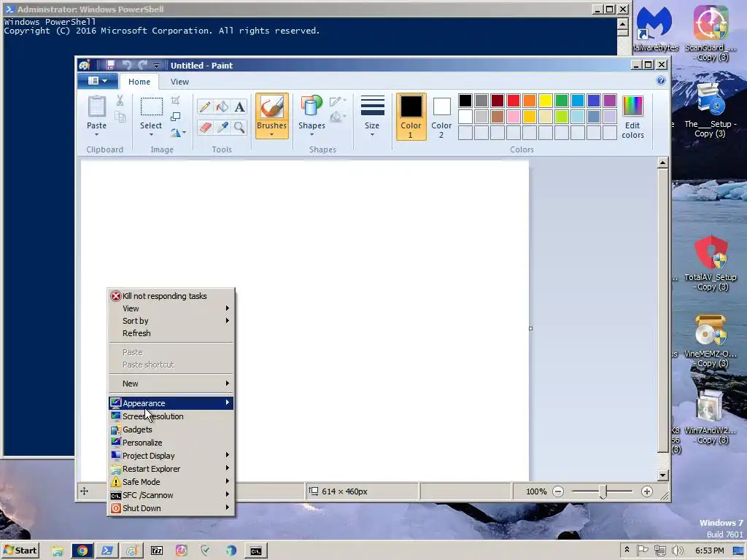Click the zoom slider handle
The height and width of the screenshot is (560, 747).
pos(603,492)
